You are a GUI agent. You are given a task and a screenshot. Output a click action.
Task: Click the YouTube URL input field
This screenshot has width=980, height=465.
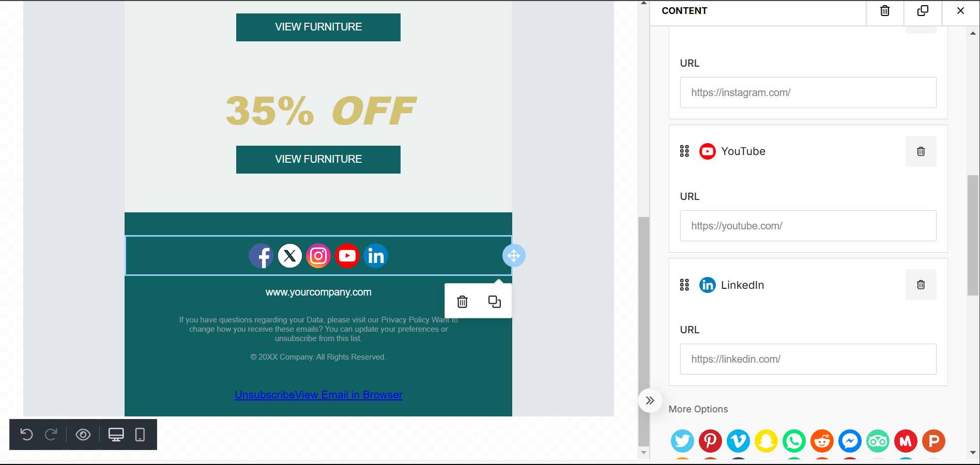808,226
